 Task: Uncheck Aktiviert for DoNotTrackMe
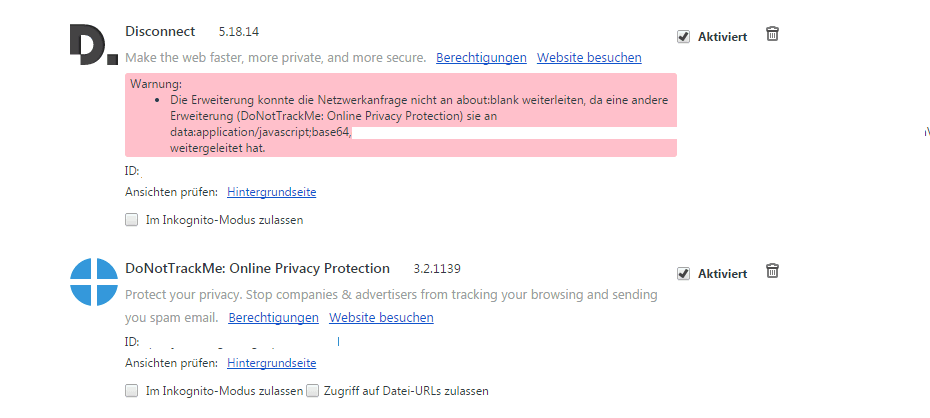click(x=683, y=274)
